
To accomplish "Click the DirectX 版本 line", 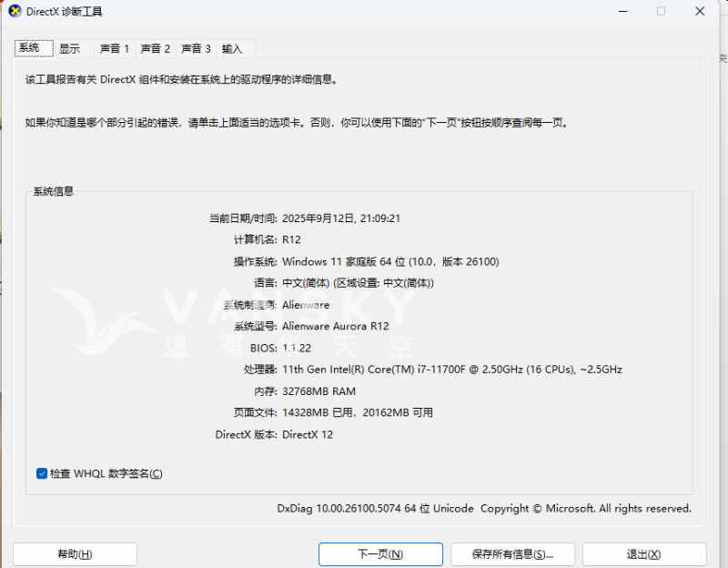I will [x=273, y=434].
